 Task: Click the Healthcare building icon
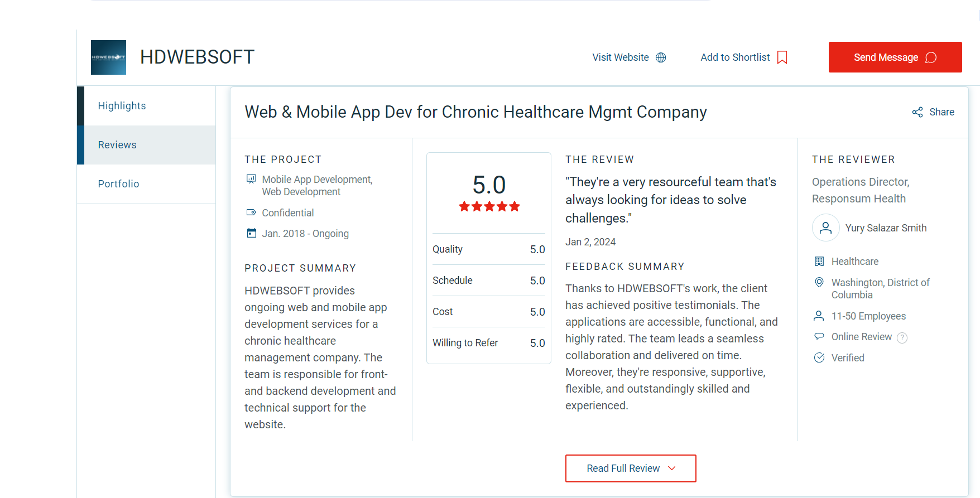(819, 262)
